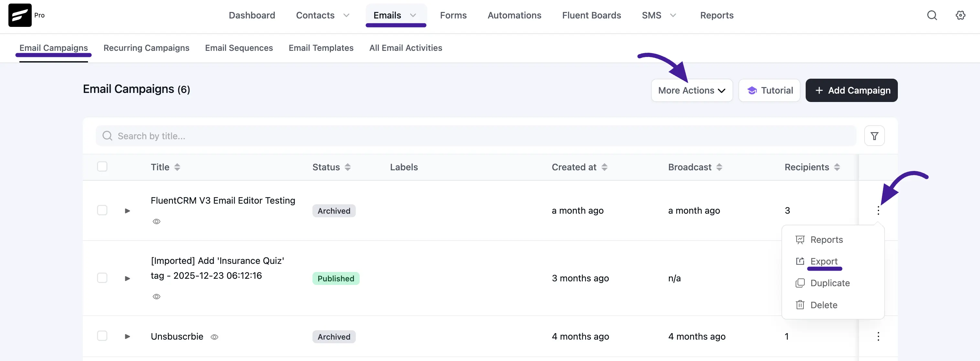Click the '3 months ago' created cell
The width and height of the screenshot is (980, 361).
pos(580,278)
